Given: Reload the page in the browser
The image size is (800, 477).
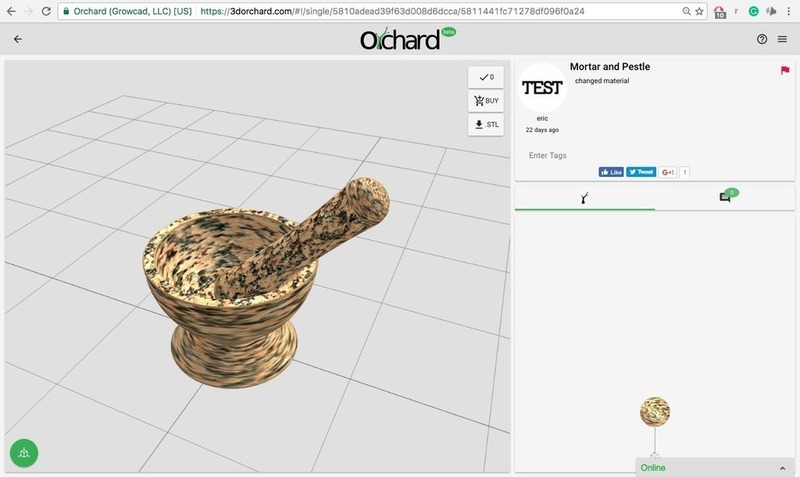Looking at the screenshot, I should pyautogui.click(x=46, y=11).
